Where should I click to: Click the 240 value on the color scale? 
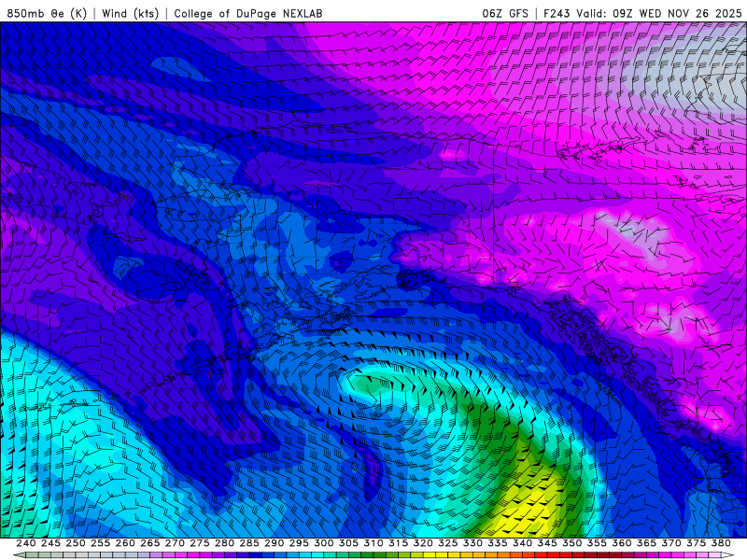[x=26, y=543]
